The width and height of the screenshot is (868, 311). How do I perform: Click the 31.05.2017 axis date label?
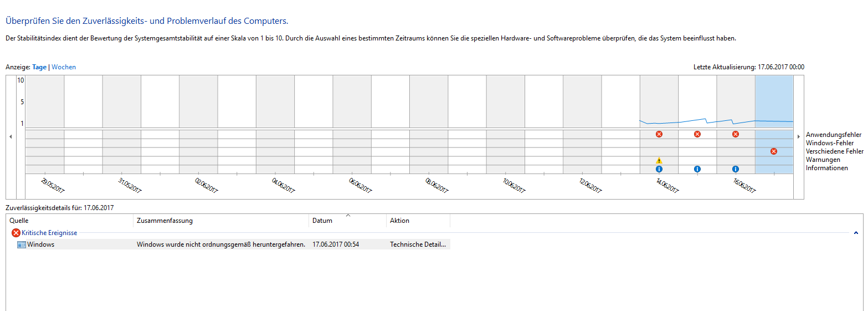[x=130, y=186]
